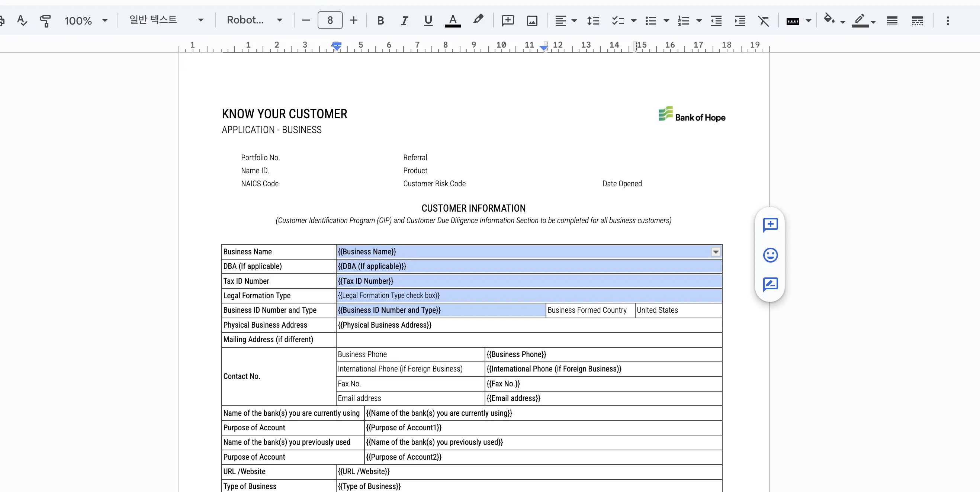This screenshot has height=492, width=980.
Task: Click the "CUSTOMER INFORMATION" section heading
Action: click(x=473, y=208)
